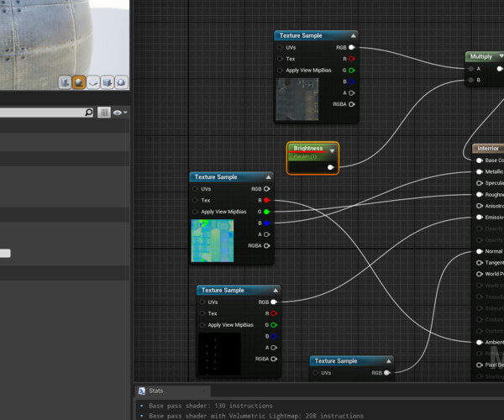Screen dimensions: 504x420
Task: Click the Base Color input pin
Action: 480,160
